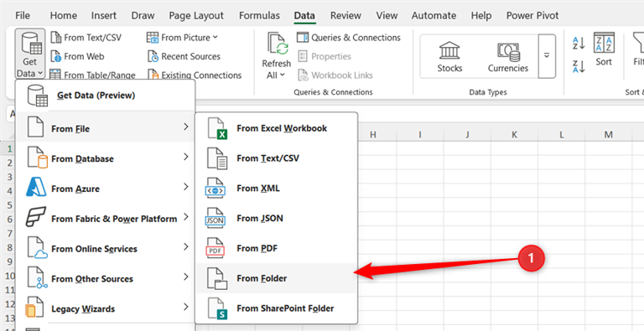
Task: Choose From Excel Workbook
Action: pos(277,128)
